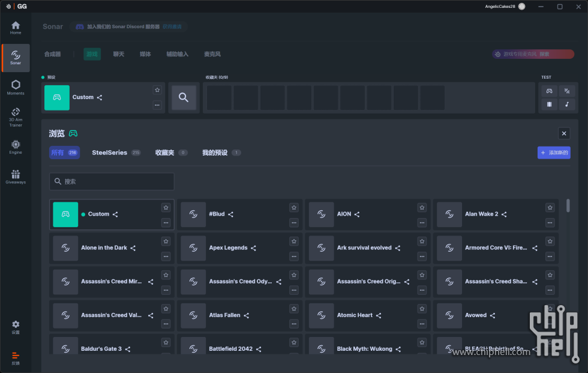Click the 添加新的 button
This screenshot has height=373, width=588.
[x=554, y=153]
